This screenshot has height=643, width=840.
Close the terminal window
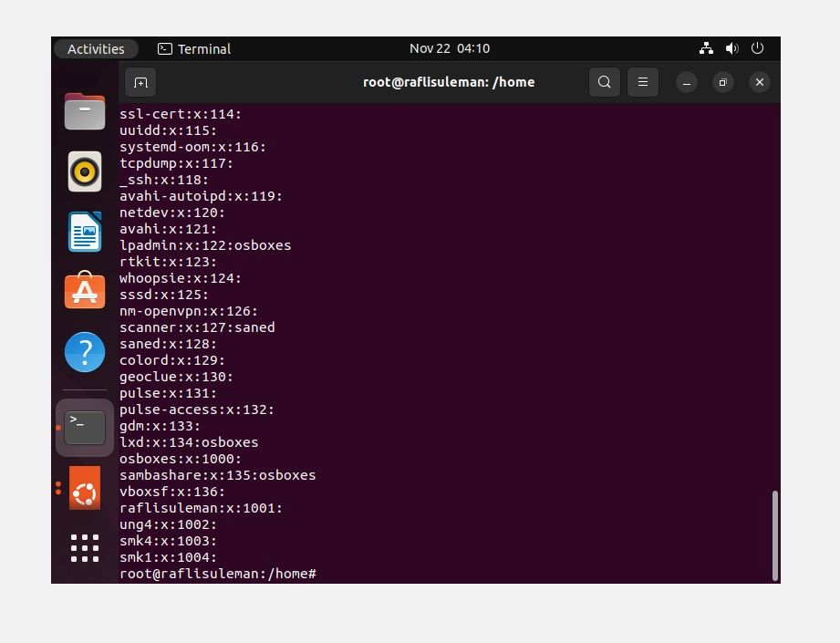click(759, 82)
